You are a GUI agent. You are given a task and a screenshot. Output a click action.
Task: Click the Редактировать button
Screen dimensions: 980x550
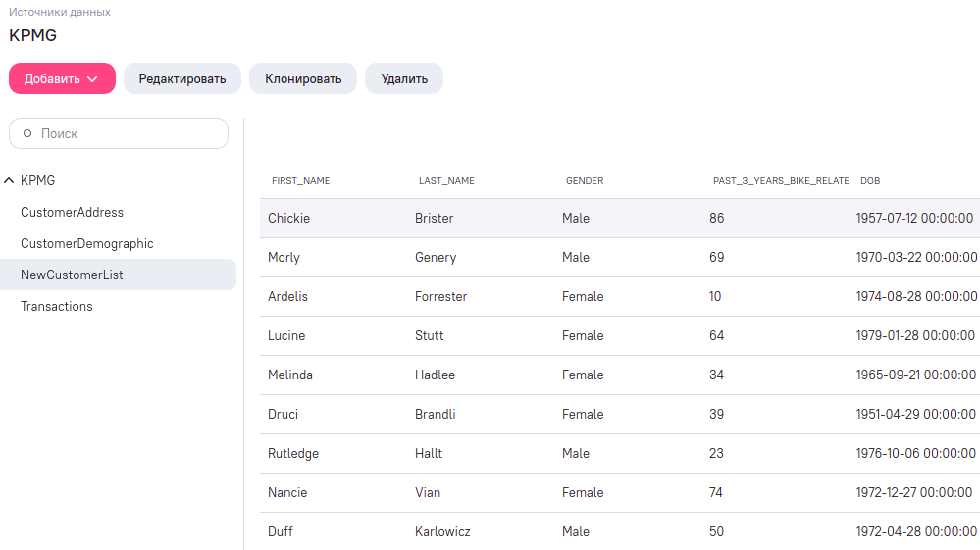coord(181,78)
